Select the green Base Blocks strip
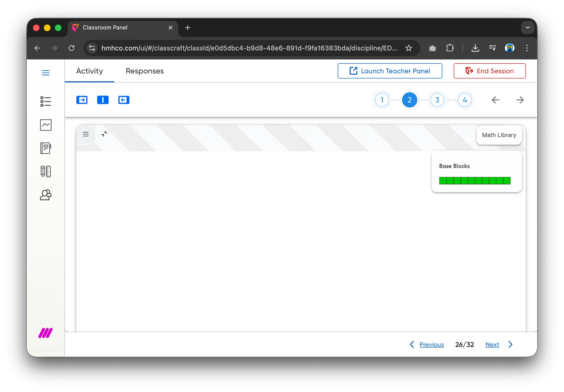 coord(475,180)
